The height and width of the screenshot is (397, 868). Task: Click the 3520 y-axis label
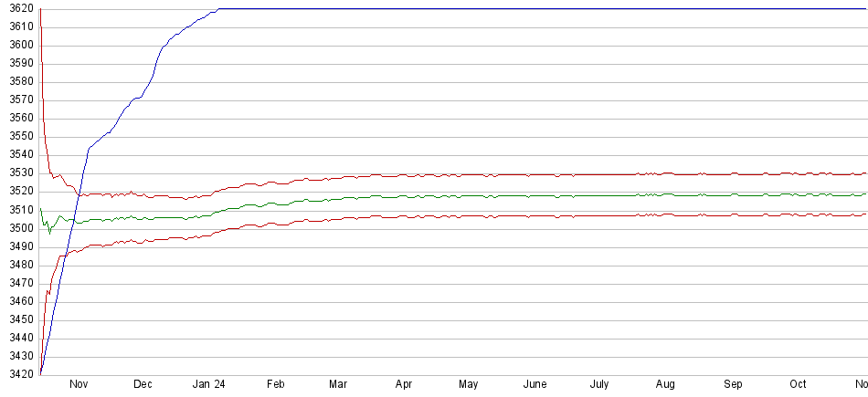pos(20,192)
